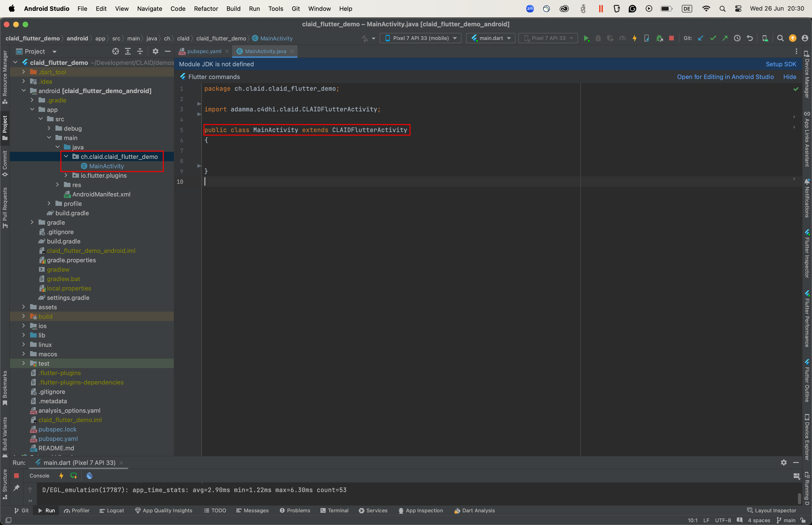This screenshot has height=525, width=812.
Task: Open the Refactor menu
Action: coord(206,8)
